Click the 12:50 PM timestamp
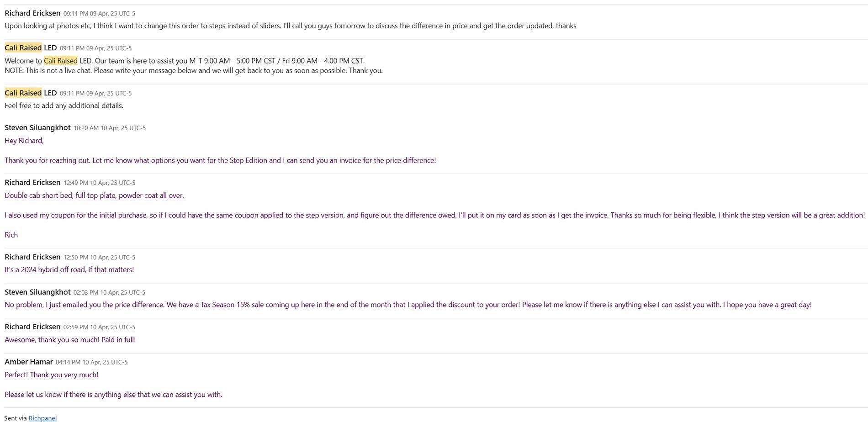 99,257
